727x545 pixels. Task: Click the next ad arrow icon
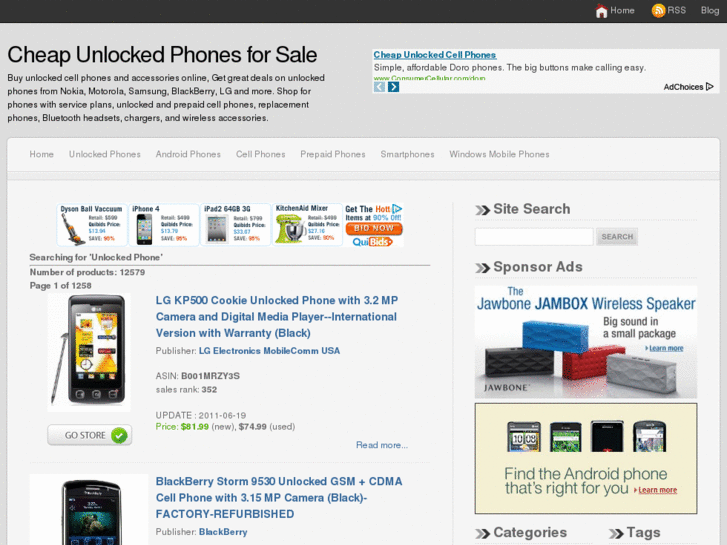click(393, 87)
